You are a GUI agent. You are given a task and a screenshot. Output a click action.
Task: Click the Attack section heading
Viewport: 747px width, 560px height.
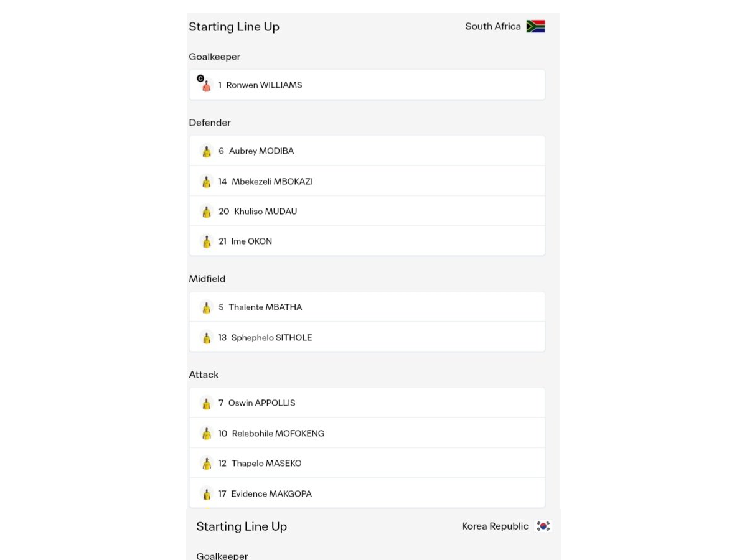(204, 375)
